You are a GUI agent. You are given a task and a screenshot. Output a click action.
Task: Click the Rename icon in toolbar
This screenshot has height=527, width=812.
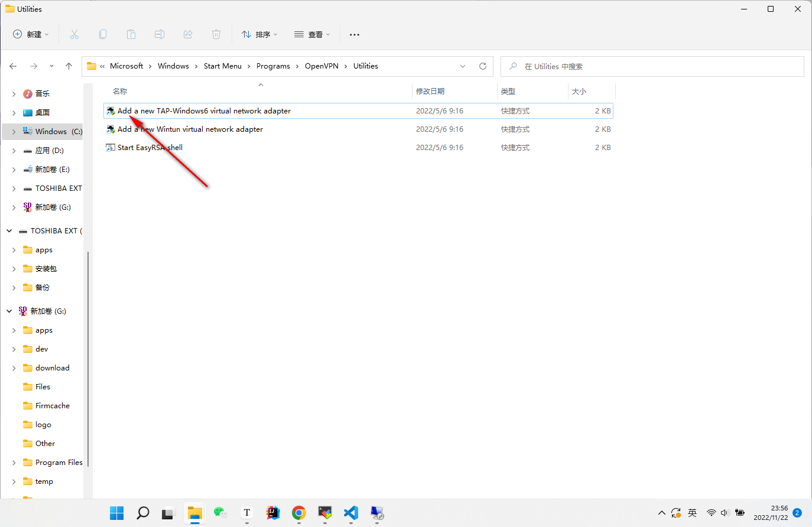point(160,34)
